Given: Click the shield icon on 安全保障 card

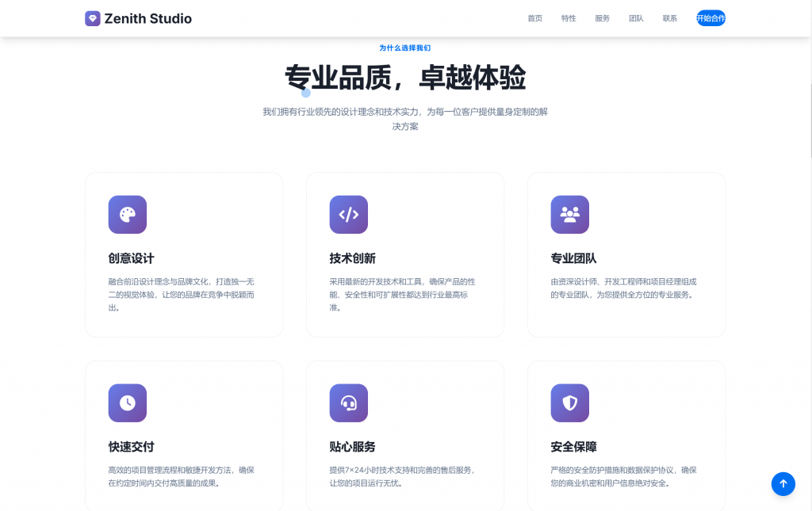Looking at the screenshot, I should coord(569,402).
